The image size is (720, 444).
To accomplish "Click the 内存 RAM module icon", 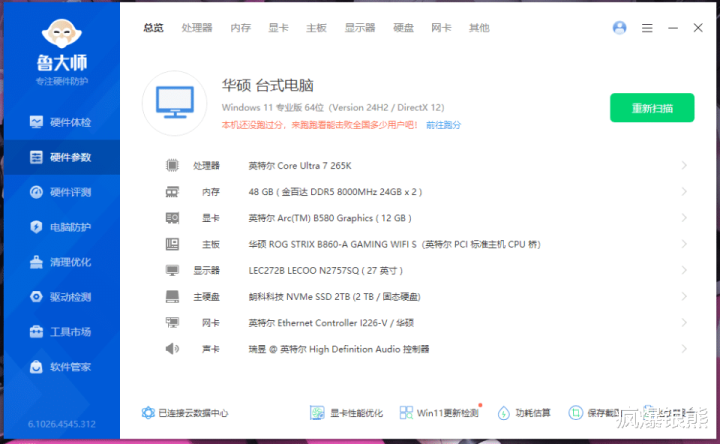I will pyautogui.click(x=172, y=191).
